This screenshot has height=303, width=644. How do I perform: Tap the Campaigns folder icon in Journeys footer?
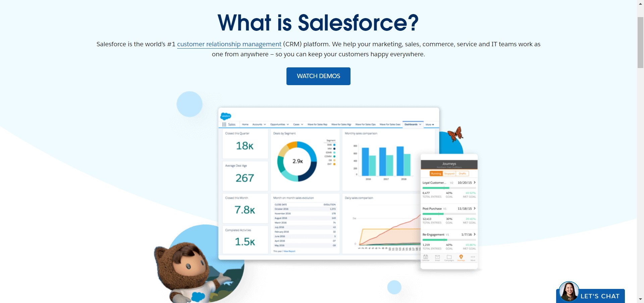[449, 257]
